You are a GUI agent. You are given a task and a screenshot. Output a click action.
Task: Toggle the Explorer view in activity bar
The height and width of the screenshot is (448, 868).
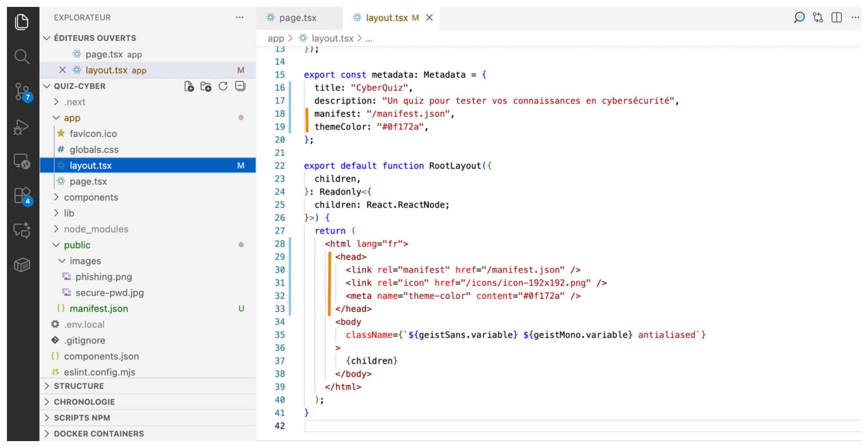pos(22,22)
